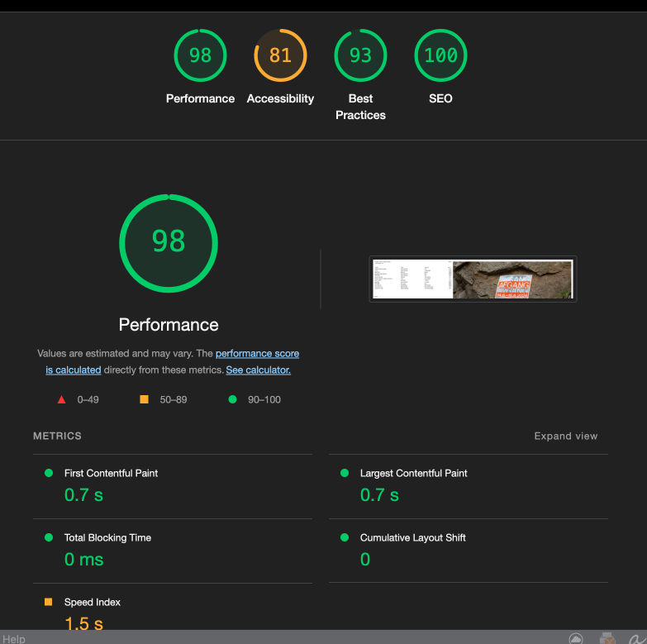647x644 pixels.
Task: Open the Help menu
Action: [x=14, y=638]
